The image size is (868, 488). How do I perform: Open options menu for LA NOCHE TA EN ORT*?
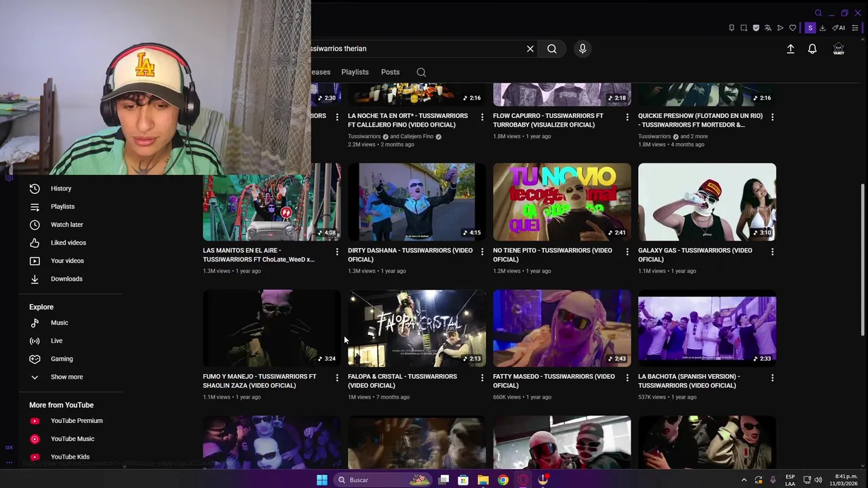pos(482,117)
